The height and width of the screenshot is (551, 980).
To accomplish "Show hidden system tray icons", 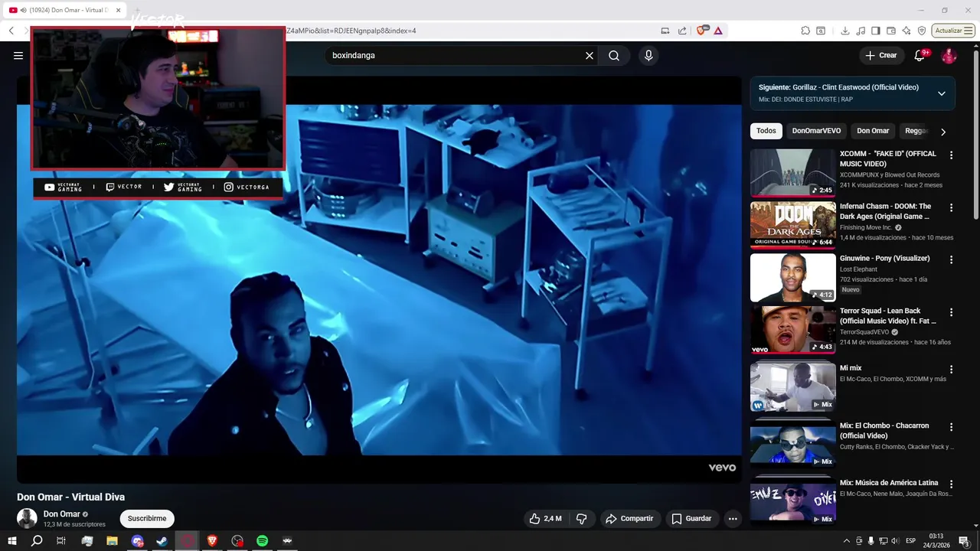I will (x=846, y=541).
